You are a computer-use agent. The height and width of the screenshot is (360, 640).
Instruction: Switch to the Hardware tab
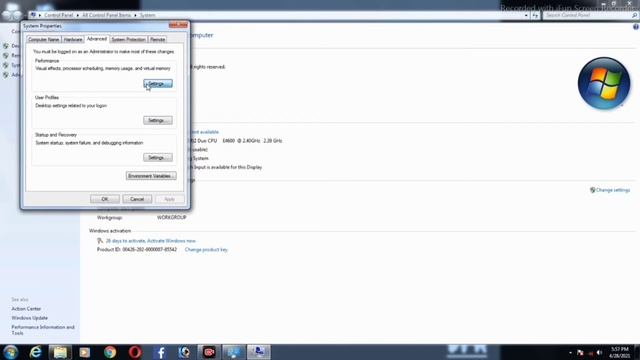click(x=73, y=40)
